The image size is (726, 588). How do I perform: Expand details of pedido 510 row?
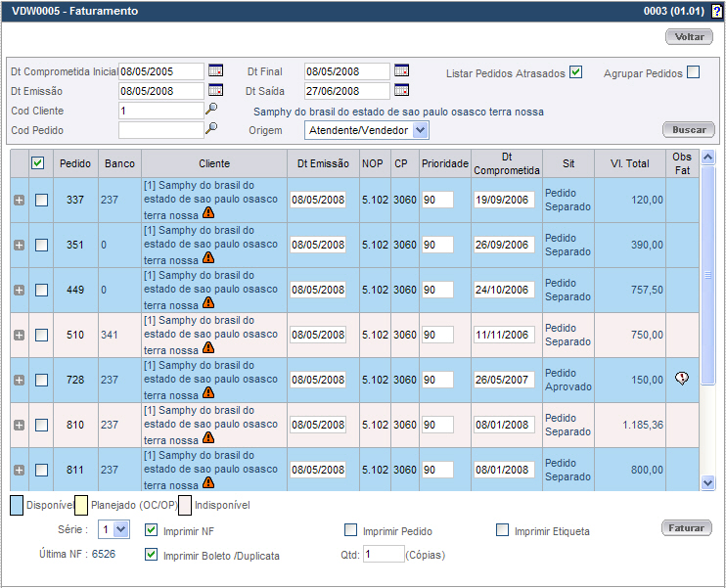19,336
